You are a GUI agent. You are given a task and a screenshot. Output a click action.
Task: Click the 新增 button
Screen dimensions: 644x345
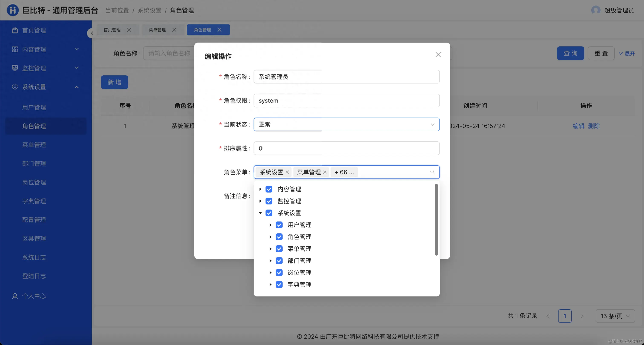point(114,82)
